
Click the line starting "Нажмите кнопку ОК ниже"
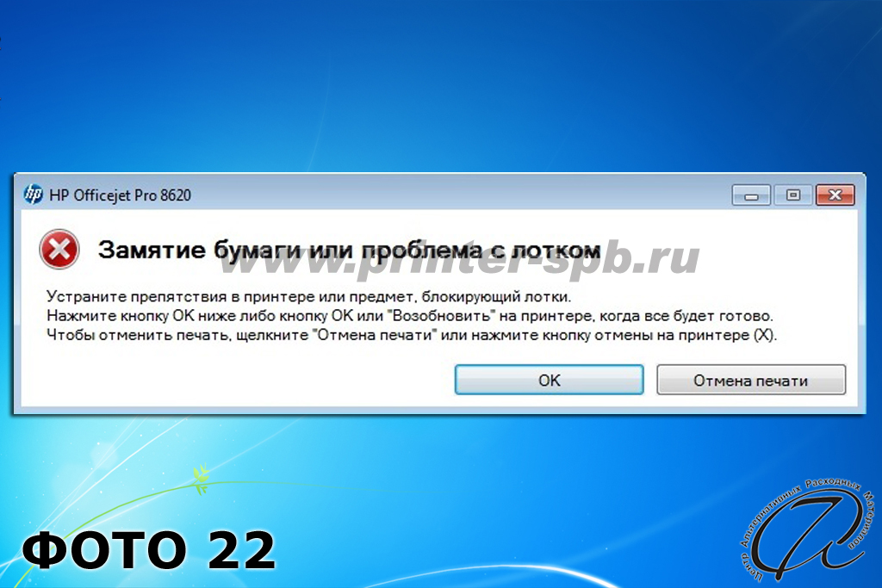point(410,315)
